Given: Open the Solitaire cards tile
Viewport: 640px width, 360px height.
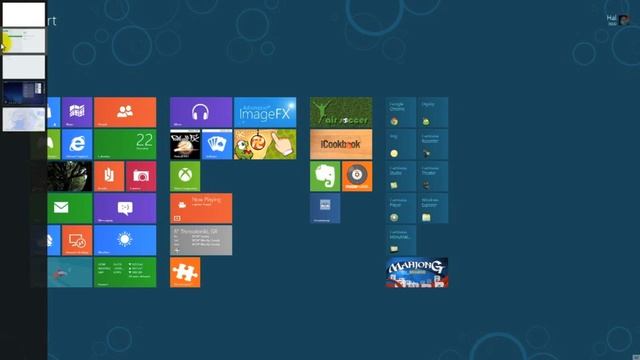Looking at the screenshot, I should pyautogui.click(x=217, y=144).
